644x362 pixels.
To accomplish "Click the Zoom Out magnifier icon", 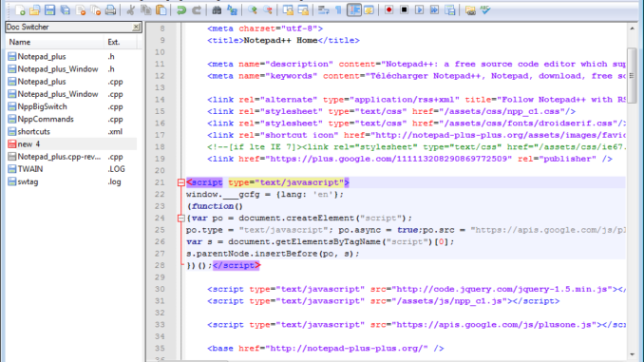I will [x=268, y=10].
